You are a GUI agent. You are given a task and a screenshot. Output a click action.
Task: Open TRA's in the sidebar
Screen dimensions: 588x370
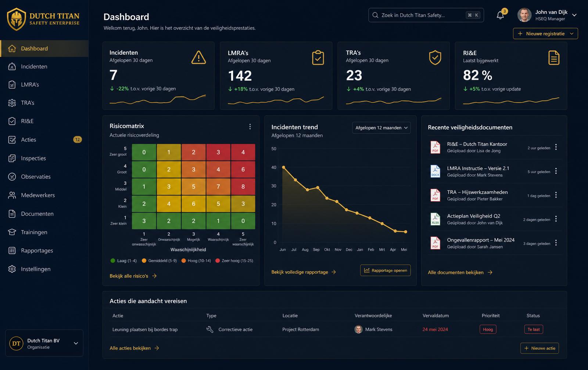point(44,103)
